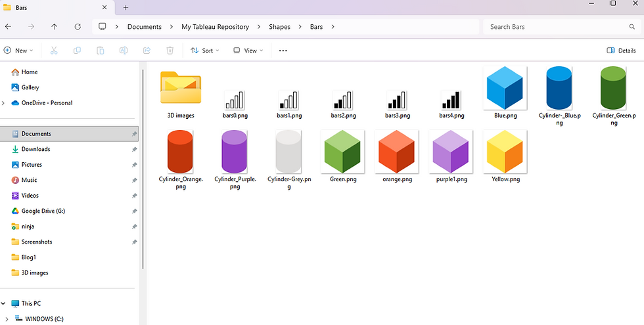Open the New dropdown menu
This screenshot has height=325, width=644.
point(18,51)
